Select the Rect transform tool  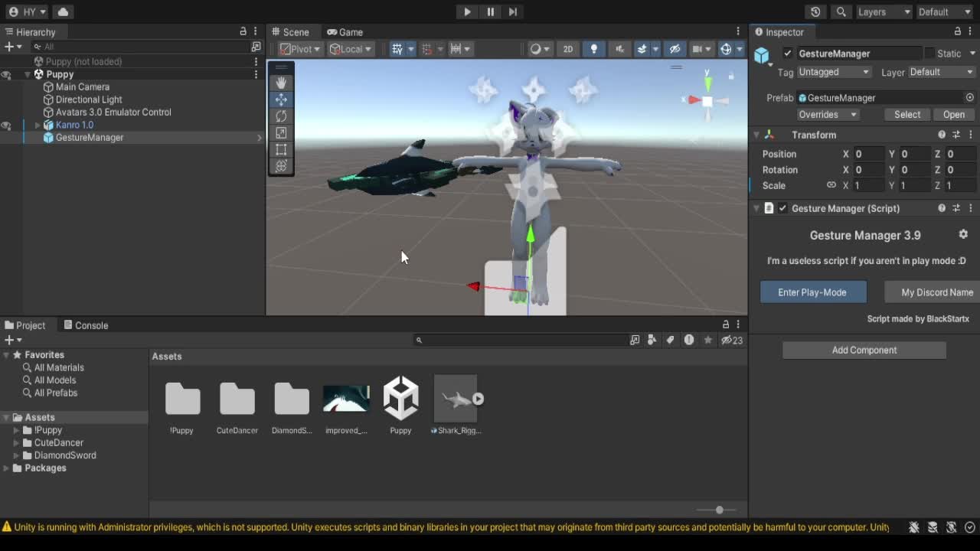click(x=281, y=149)
